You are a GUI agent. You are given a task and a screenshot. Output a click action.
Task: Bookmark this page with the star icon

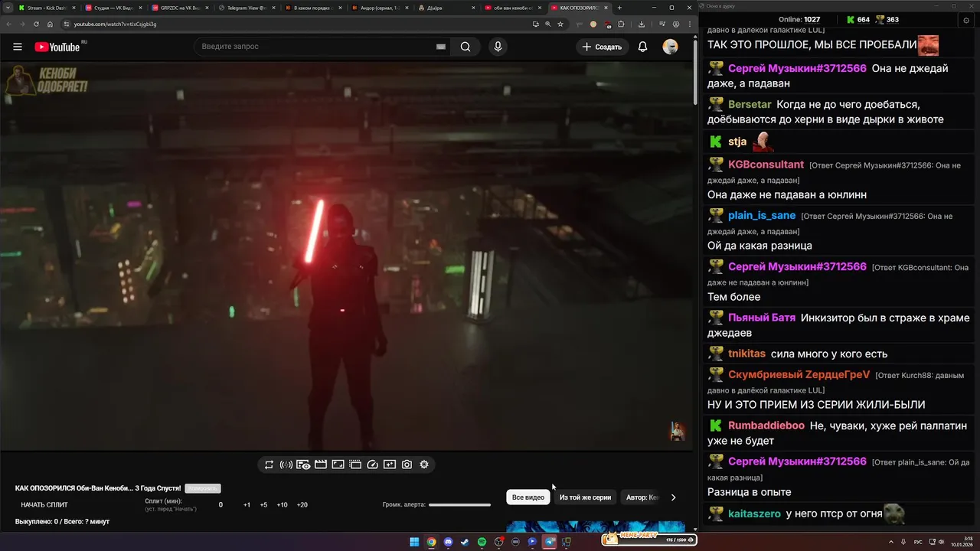pyautogui.click(x=560, y=24)
